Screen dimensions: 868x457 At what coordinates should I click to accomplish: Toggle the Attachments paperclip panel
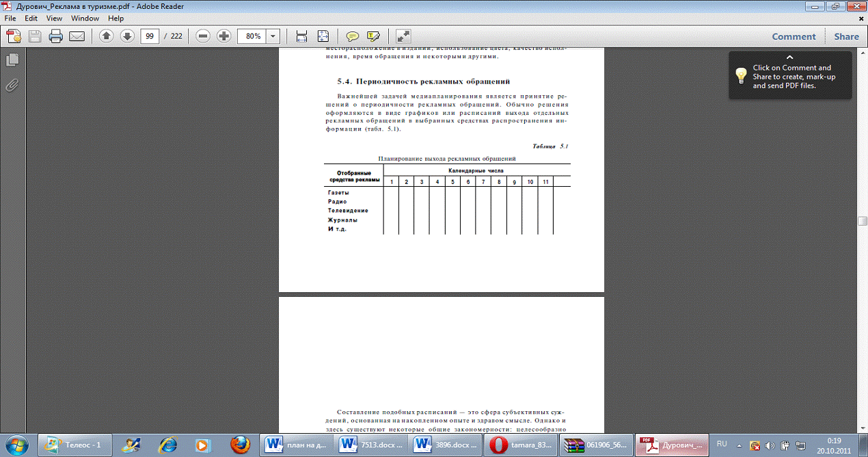tap(12, 85)
